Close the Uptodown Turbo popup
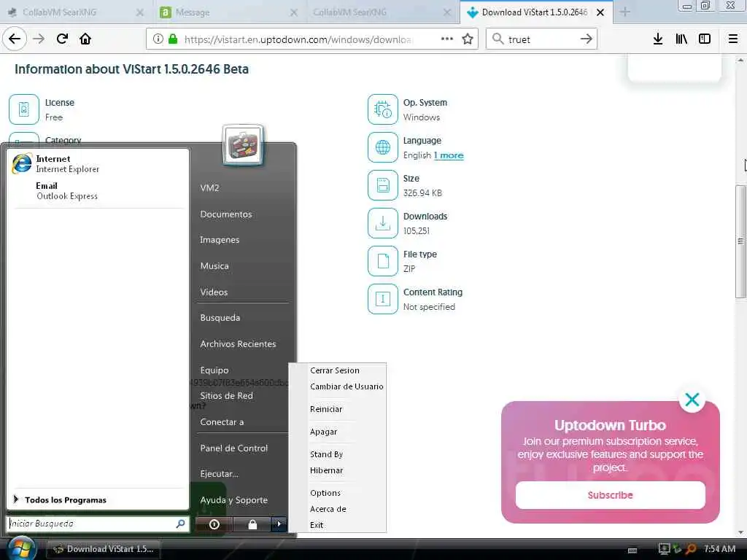 (x=692, y=400)
